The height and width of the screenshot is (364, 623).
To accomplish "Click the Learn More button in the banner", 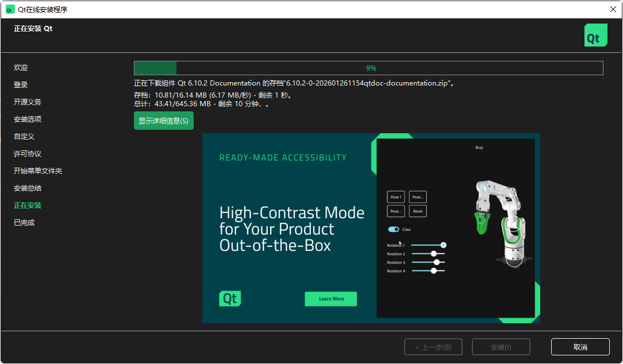I will point(331,299).
